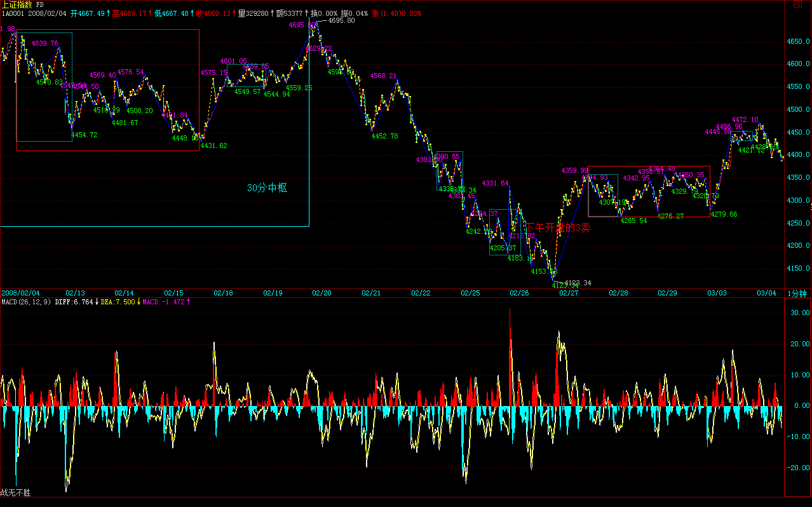Click the 03/03 date on time axis

[x=717, y=293]
